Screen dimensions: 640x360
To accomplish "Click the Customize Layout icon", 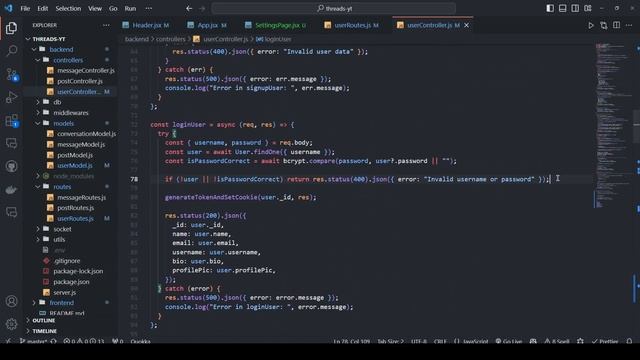I will pos(588,9).
